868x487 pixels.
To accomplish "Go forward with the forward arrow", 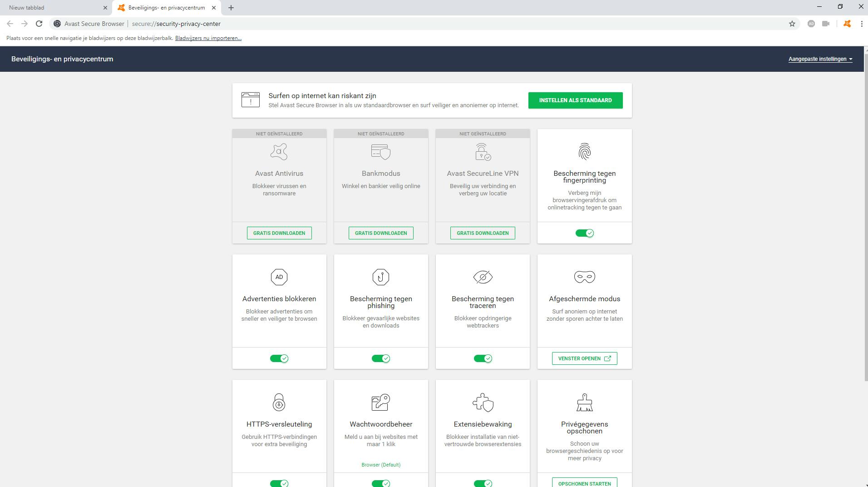I will click(x=25, y=24).
